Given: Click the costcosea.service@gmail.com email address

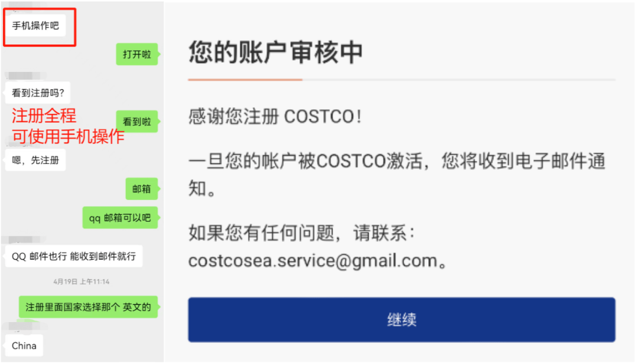Looking at the screenshot, I should (313, 261).
